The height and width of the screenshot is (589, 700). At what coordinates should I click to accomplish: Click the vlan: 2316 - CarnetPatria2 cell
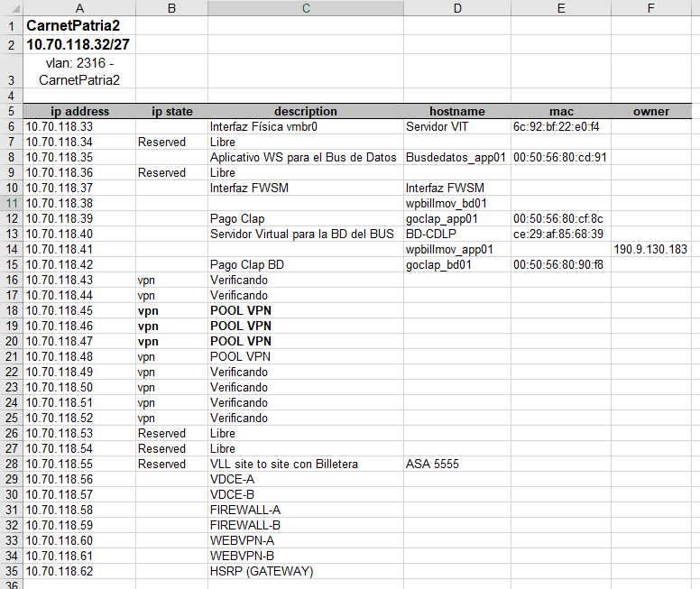[79, 71]
